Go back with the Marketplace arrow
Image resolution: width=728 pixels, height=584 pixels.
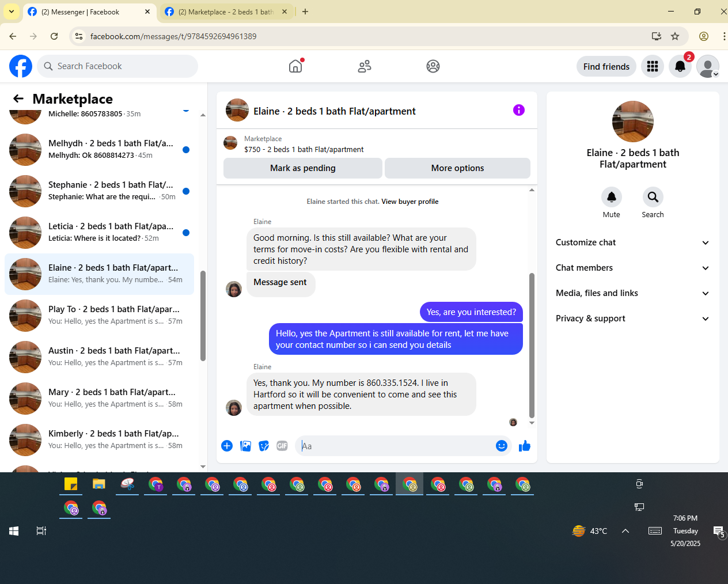click(18, 98)
